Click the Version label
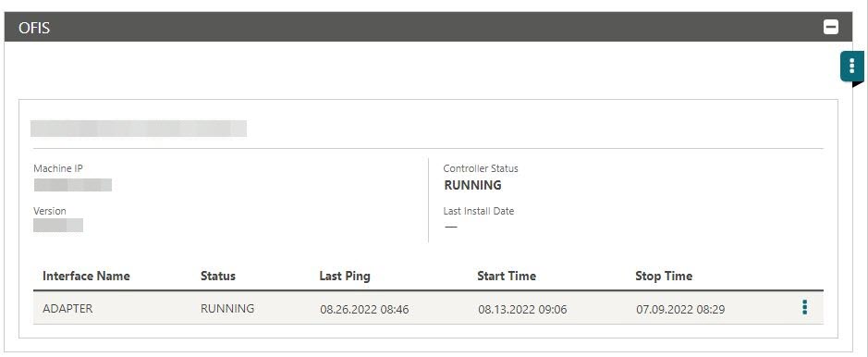The width and height of the screenshot is (868, 357). coord(50,211)
